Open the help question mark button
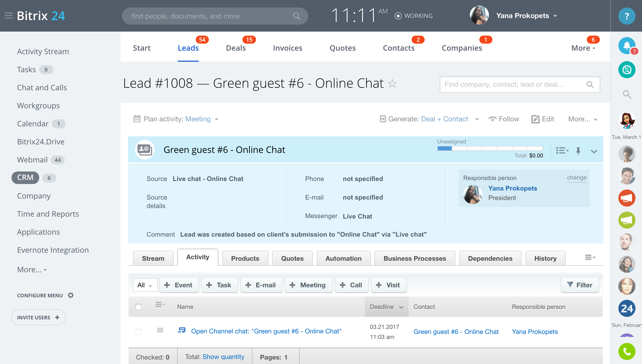 (626, 16)
